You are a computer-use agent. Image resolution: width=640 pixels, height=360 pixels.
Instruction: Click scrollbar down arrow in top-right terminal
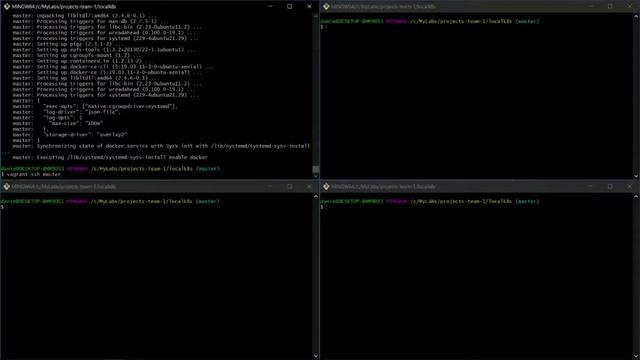[x=636, y=176]
